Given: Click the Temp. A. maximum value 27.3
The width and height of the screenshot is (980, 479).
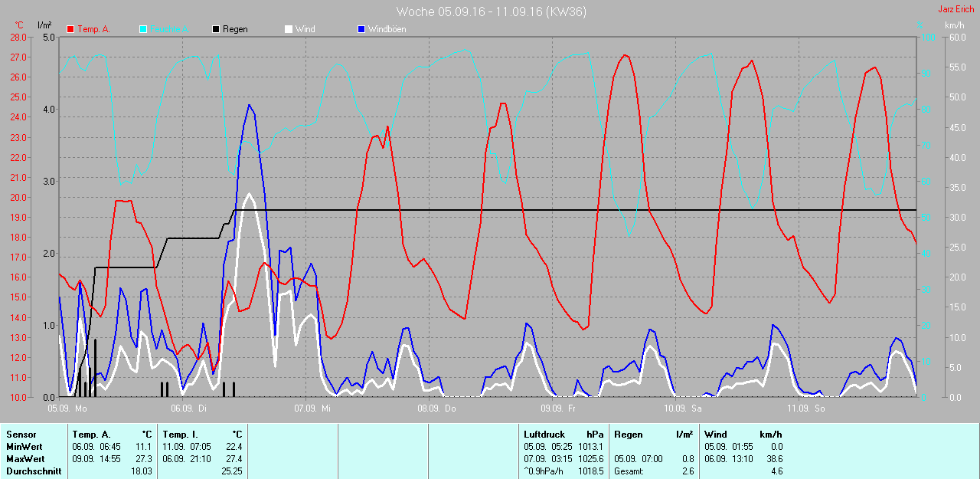Looking at the screenshot, I should pyautogui.click(x=145, y=459).
